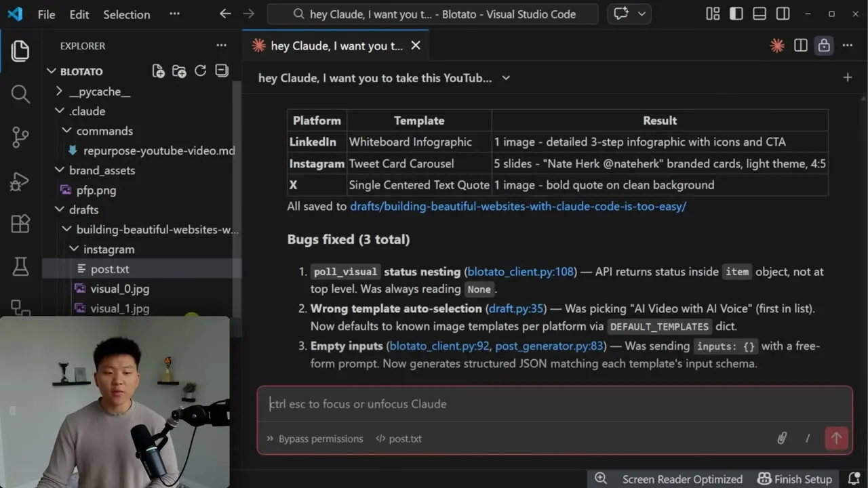Open the Selection menu

tap(126, 14)
